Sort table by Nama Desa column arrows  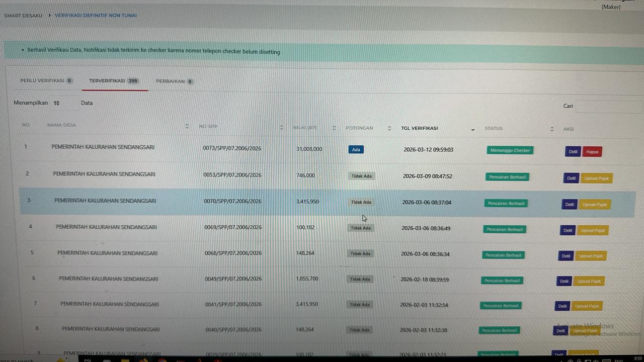pyautogui.click(x=187, y=126)
